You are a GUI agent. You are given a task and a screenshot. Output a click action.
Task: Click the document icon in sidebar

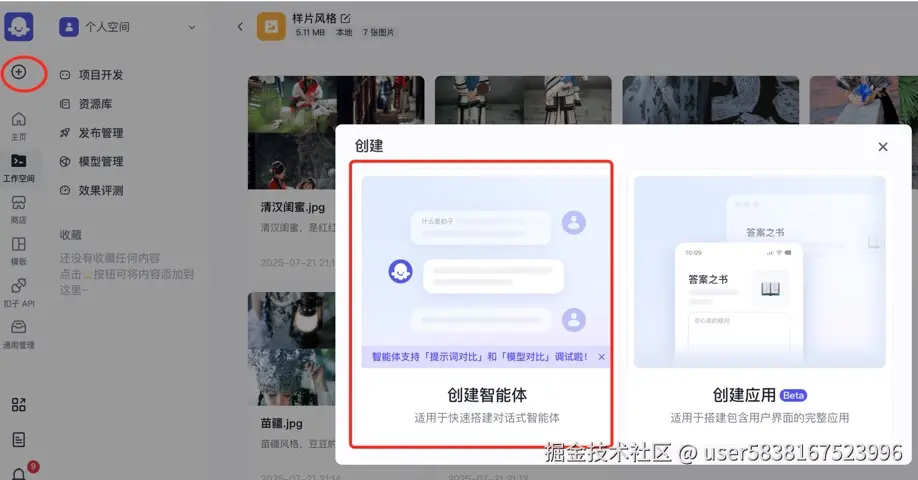pos(19,440)
